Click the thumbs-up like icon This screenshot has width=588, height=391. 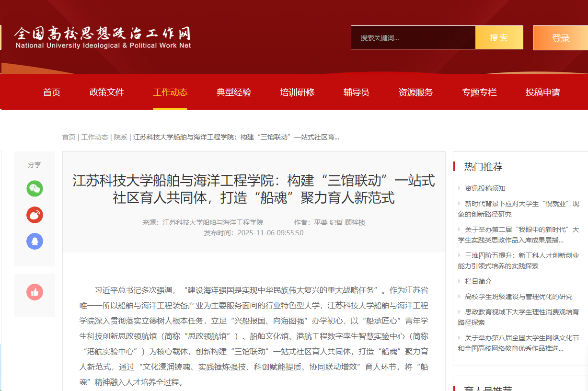35,292
